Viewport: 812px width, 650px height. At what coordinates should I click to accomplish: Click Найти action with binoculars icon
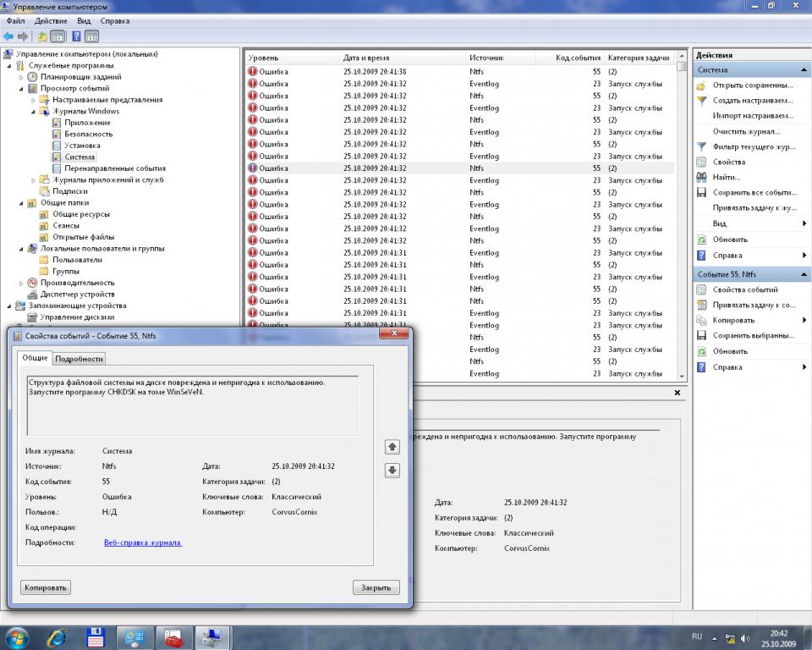pyautogui.click(x=726, y=177)
